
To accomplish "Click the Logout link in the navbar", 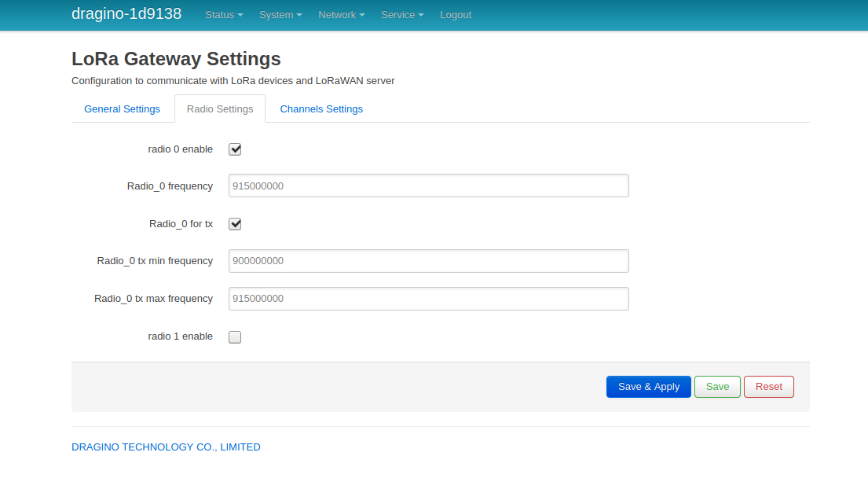I will [x=456, y=15].
